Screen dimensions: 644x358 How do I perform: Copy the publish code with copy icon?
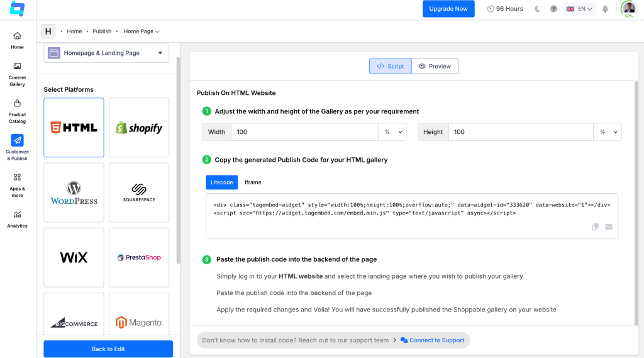click(595, 227)
